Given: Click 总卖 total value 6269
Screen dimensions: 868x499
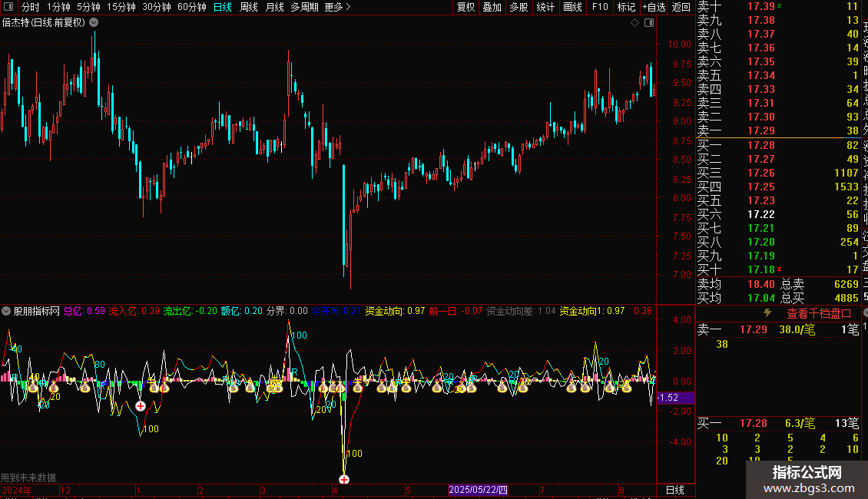Looking at the screenshot, I should [x=846, y=284].
